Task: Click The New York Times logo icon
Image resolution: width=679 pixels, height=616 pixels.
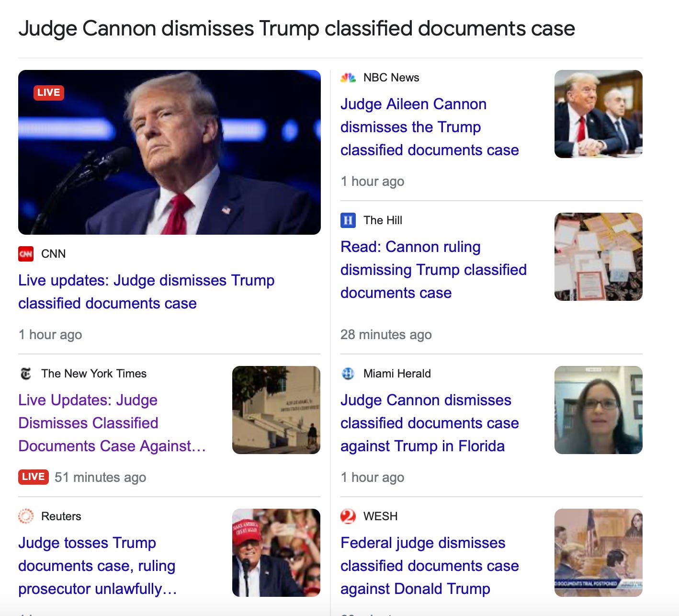Action: [x=26, y=374]
